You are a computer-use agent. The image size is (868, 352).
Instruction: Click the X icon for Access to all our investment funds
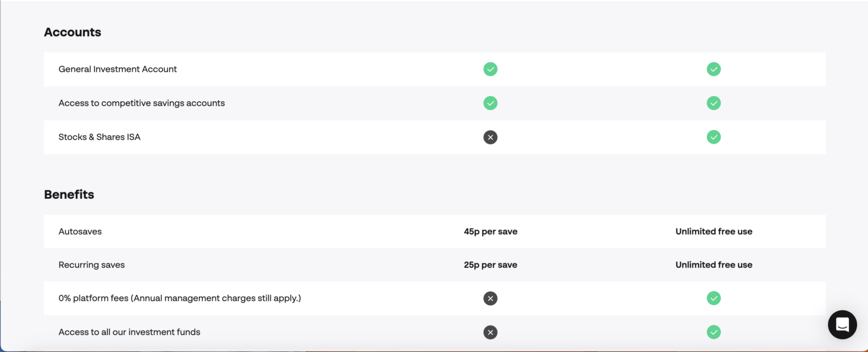click(491, 332)
